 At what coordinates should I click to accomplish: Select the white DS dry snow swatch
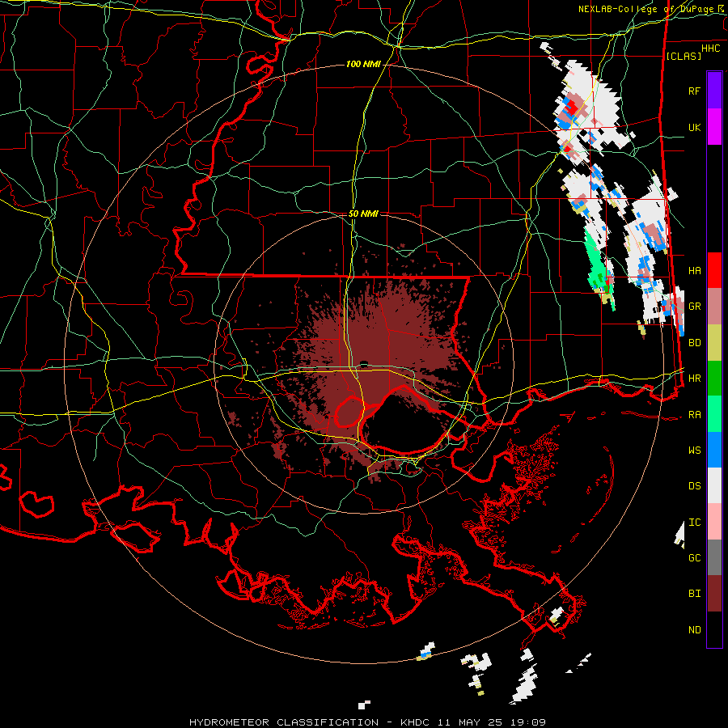[x=714, y=485]
